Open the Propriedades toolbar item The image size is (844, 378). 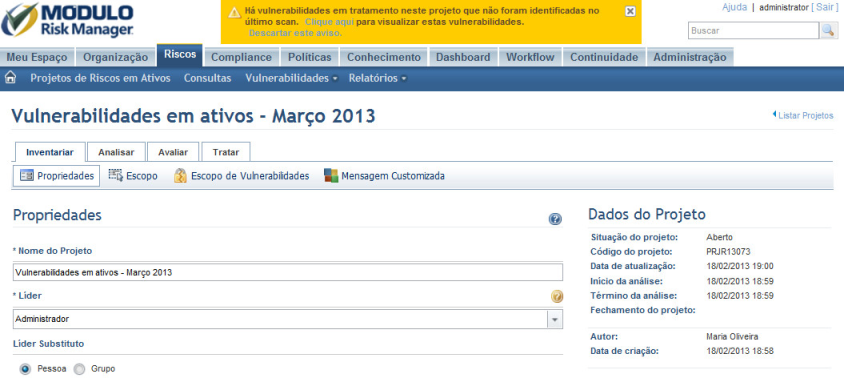57,176
